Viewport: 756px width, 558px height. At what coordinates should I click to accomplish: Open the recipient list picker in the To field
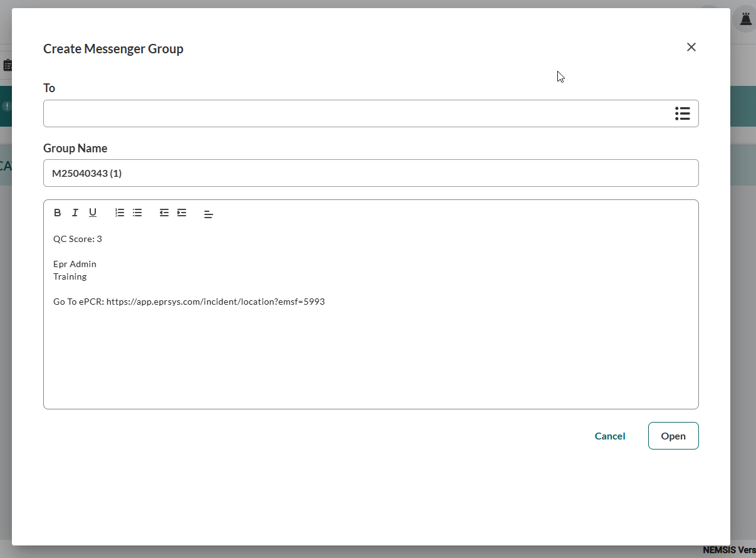coord(682,113)
